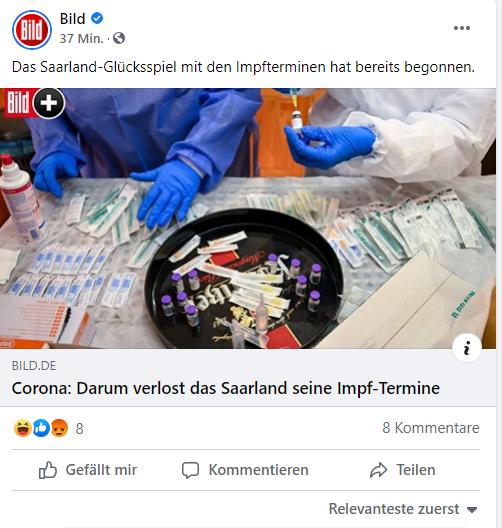Open the three-dots post options menu
The height and width of the screenshot is (528, 502).
pyautogui.click(x=462, y=28)
